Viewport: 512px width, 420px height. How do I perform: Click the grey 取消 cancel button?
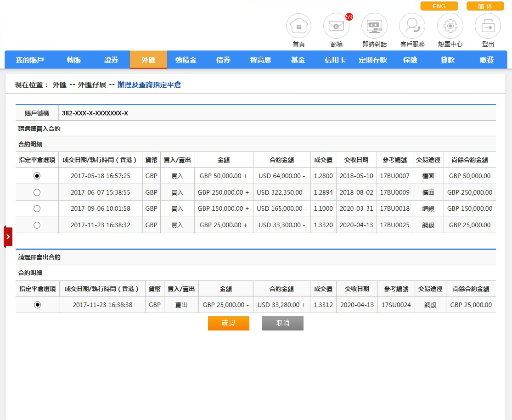[282, 323]
